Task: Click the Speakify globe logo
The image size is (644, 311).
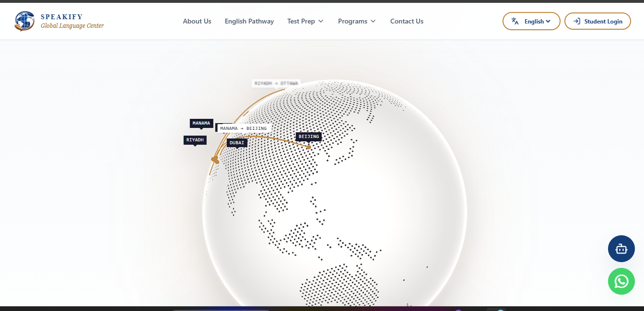Action: (x=24, y=21)
